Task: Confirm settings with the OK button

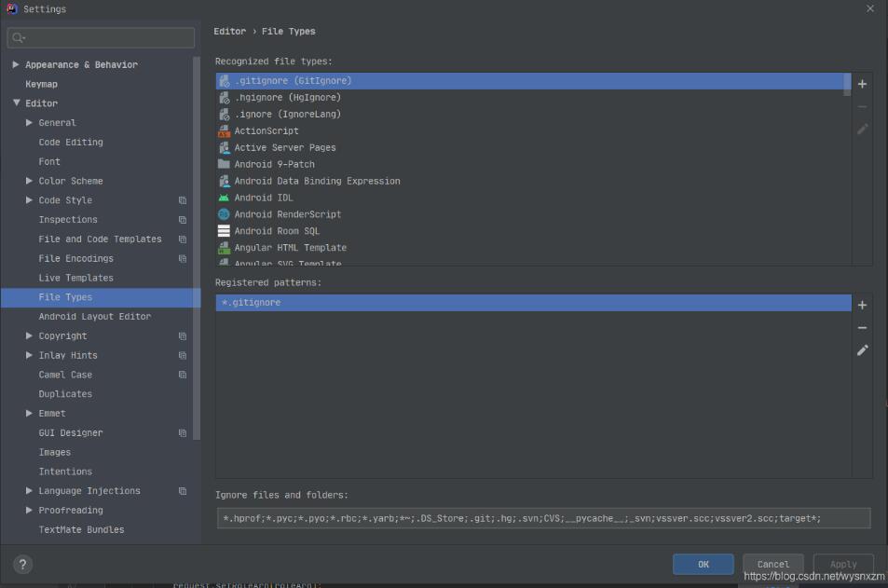Action: (703, 564)
